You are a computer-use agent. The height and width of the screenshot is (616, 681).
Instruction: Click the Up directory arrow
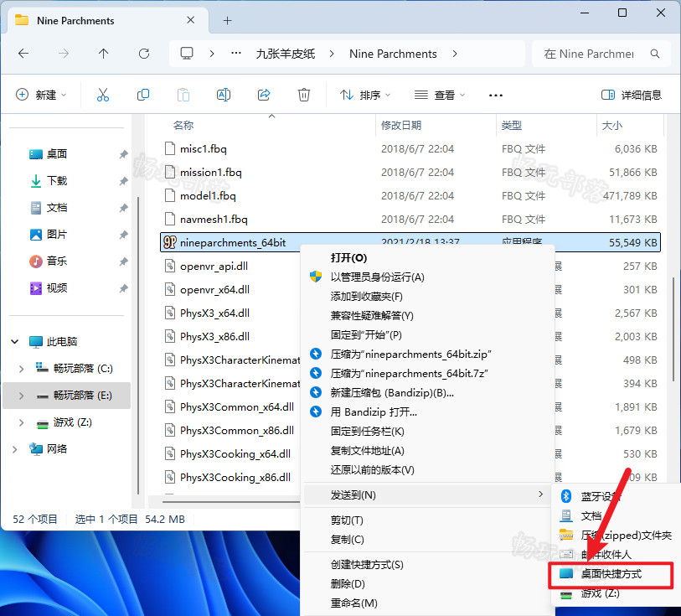click(103, 54)
